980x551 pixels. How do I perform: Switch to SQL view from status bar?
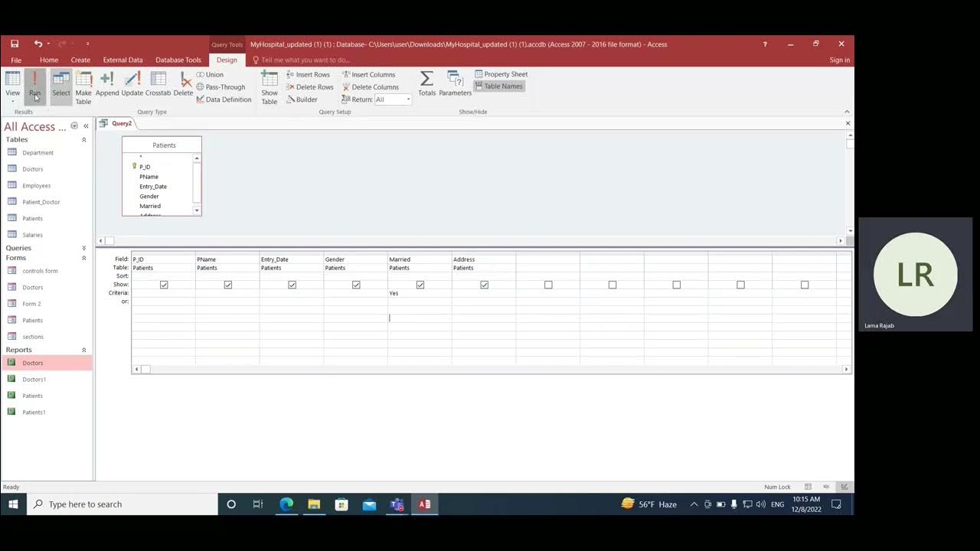826,487
